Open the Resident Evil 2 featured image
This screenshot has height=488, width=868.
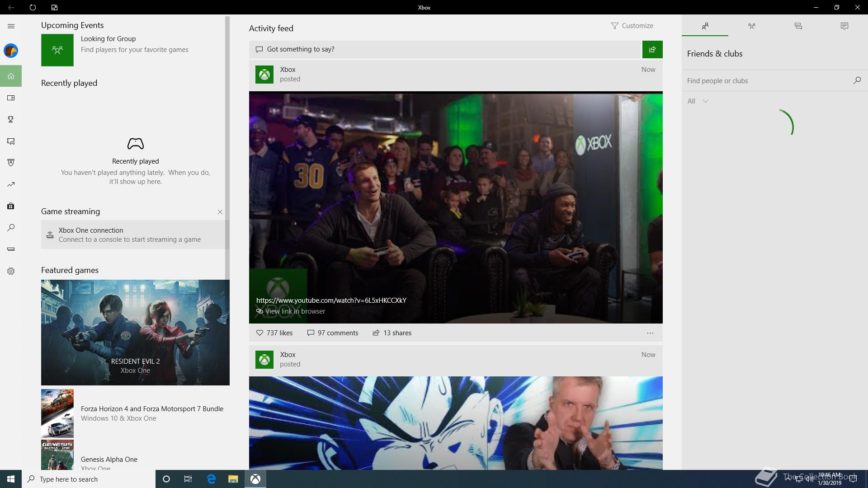135,333
